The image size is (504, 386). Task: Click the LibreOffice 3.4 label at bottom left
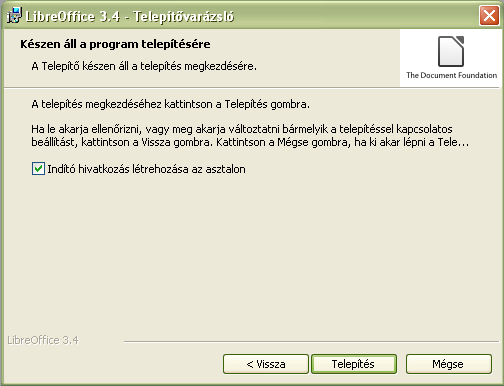pyautogui.click(x=43, y=340)
